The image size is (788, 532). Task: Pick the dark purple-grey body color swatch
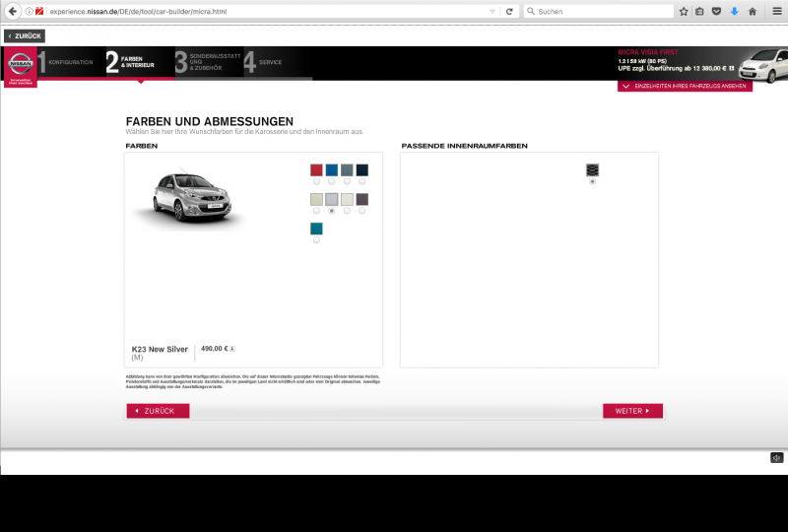tap(361, 199)
